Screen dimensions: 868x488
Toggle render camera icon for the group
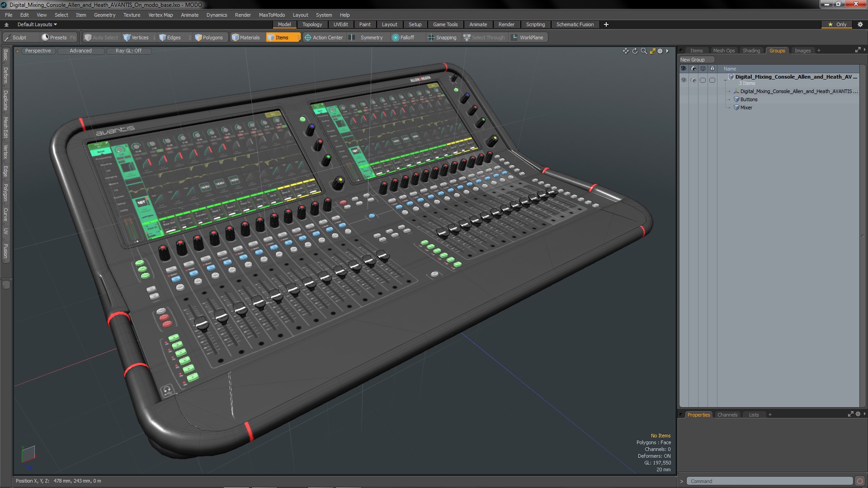click(693, 80)
